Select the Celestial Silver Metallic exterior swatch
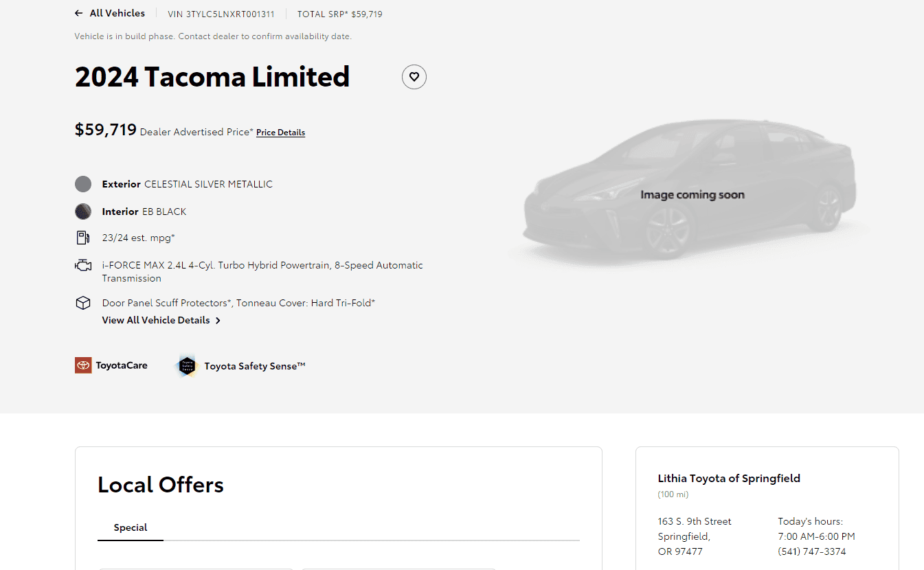Image resolution: width=924 pixels, height=570 pixels. (x=83, y=184)
